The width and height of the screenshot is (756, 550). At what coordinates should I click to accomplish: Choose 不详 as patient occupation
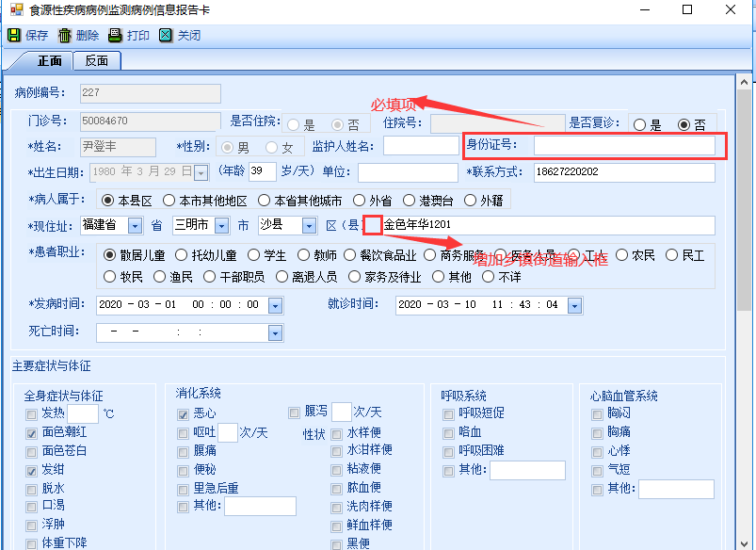pyautogui.click(x=489, y=277)
